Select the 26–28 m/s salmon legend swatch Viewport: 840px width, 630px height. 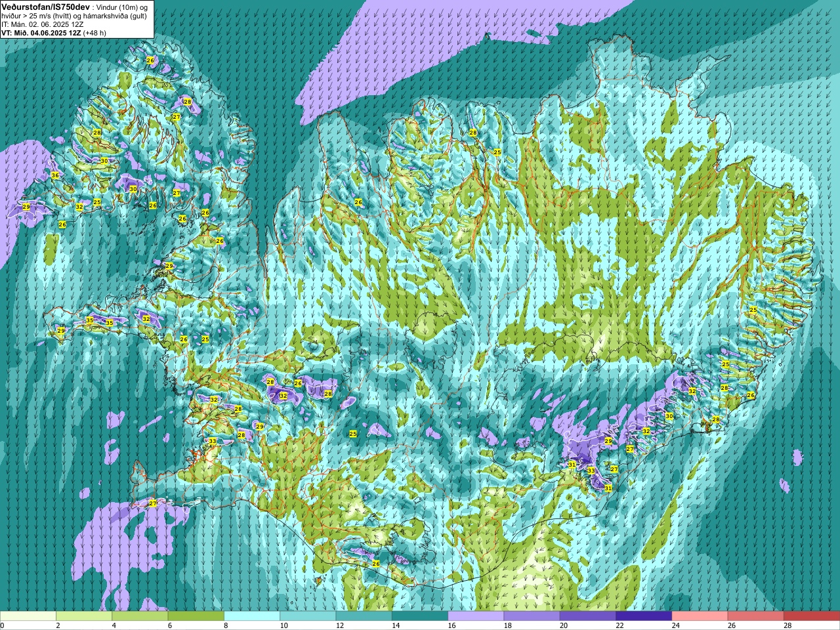point(756,616)
